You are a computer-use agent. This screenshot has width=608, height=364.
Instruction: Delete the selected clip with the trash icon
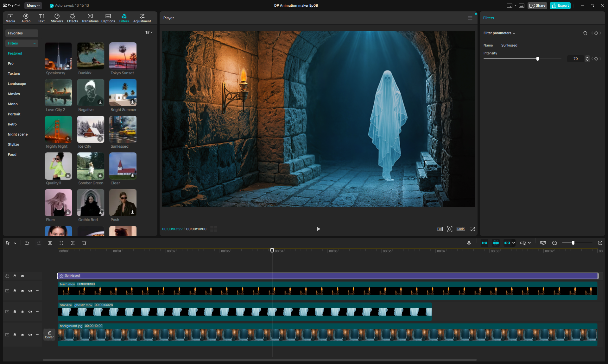tap(84, 243)
